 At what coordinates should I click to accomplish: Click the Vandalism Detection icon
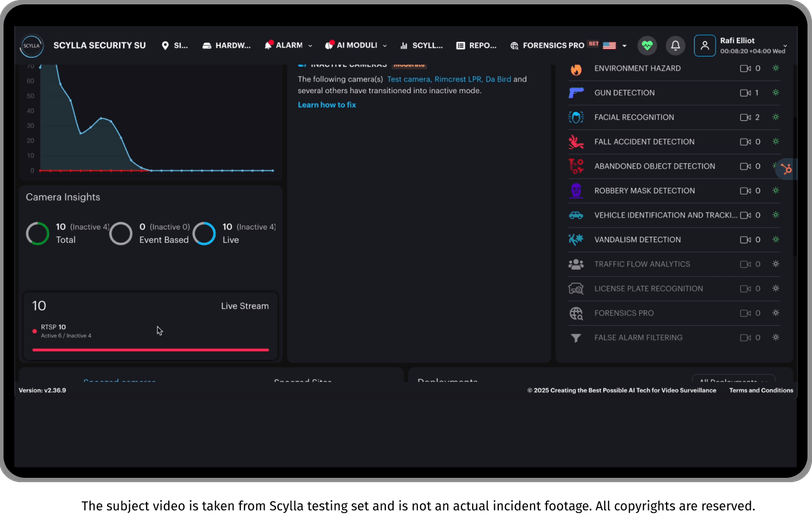tap(576, 239)
